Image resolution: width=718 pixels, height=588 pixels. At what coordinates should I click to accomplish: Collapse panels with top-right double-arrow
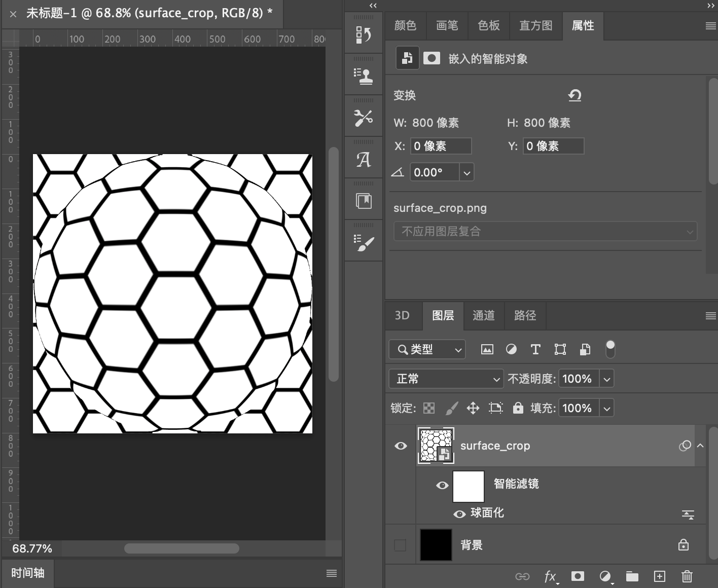coord(711,6)
